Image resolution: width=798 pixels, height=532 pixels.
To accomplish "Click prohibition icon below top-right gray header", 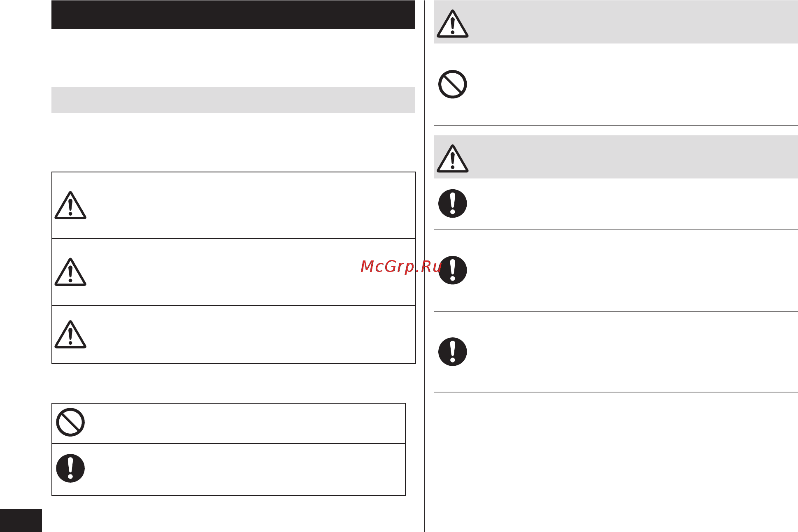I will [452, 84].
